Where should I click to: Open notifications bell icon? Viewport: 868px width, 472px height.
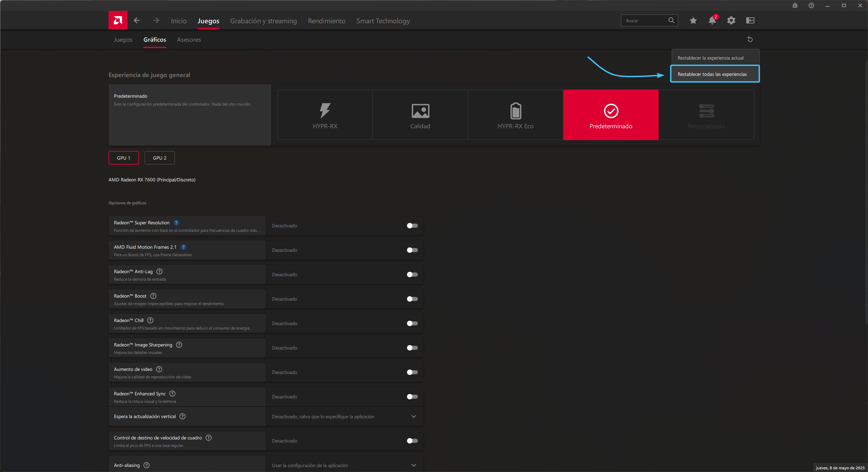tap(712, 20)
